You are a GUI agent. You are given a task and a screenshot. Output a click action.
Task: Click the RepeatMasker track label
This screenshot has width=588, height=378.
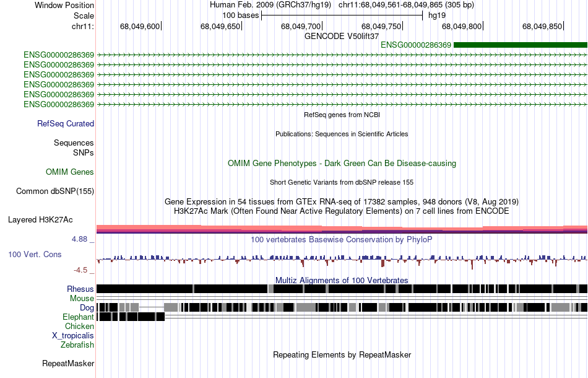tap(68, 363)
